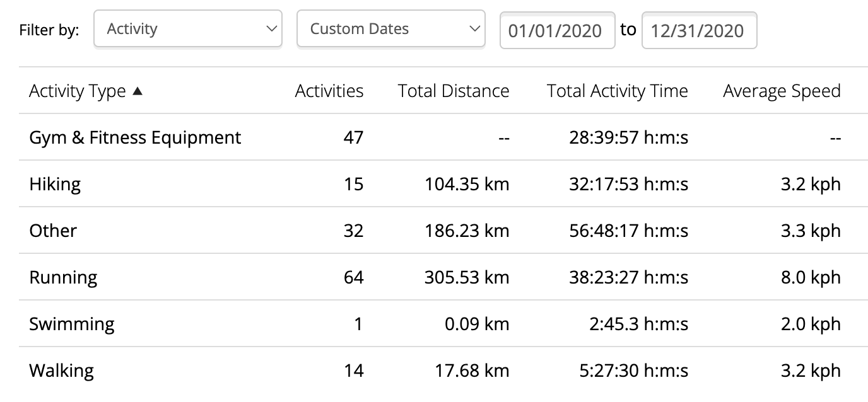Edit the end date 12/31/2020 field

(699, 30)
